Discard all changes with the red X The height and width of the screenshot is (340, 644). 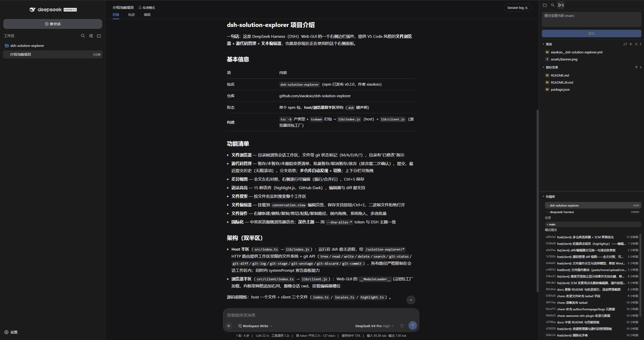click(x=636, y=44)
